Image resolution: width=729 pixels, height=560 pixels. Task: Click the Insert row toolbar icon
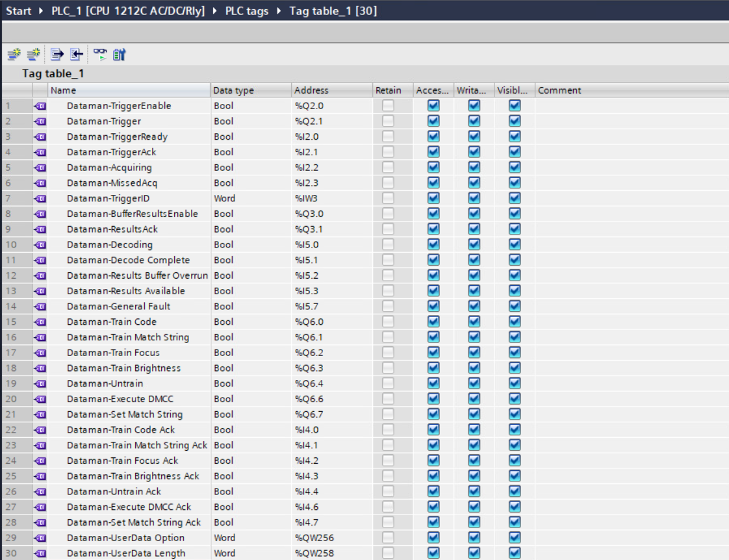pyautogui.click(x=13, y=55)
